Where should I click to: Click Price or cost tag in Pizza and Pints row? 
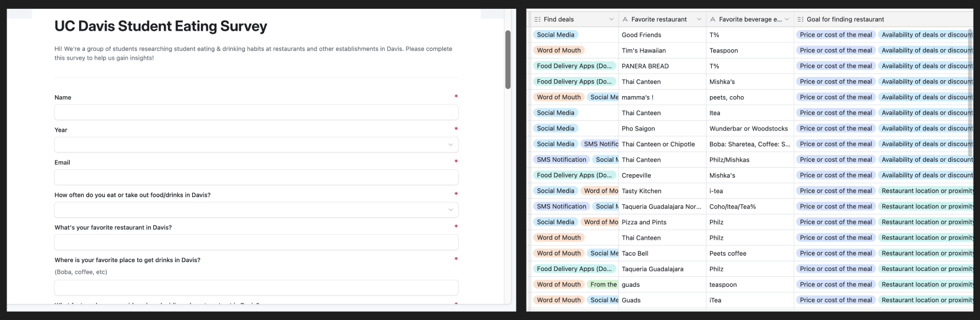click(836, 222)
